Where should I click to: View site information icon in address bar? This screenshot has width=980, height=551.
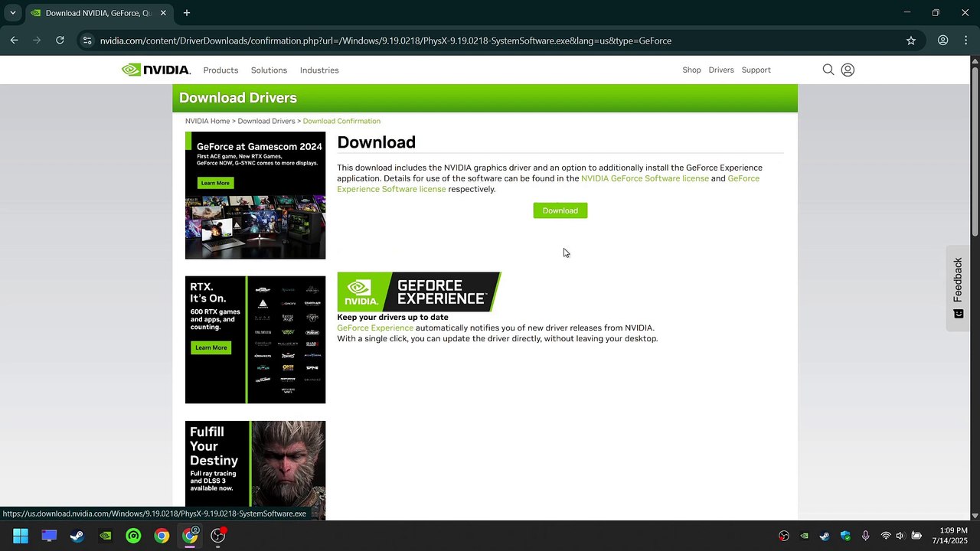(87, 41)
